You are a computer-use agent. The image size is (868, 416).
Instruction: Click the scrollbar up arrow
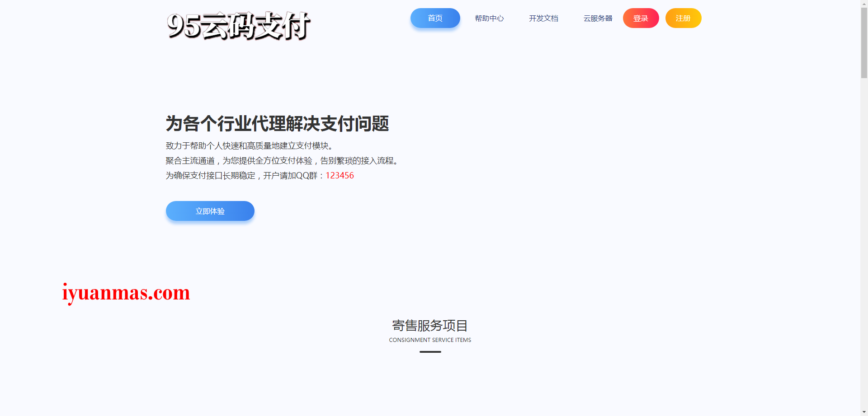pos(864,3)
